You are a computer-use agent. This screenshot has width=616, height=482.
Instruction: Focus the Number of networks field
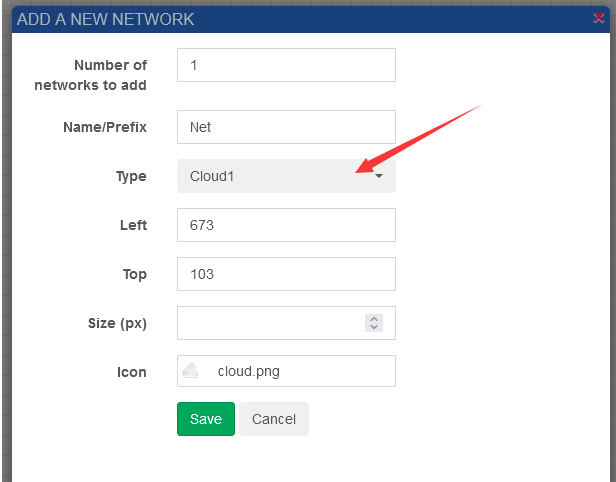[x=286, y=65]
